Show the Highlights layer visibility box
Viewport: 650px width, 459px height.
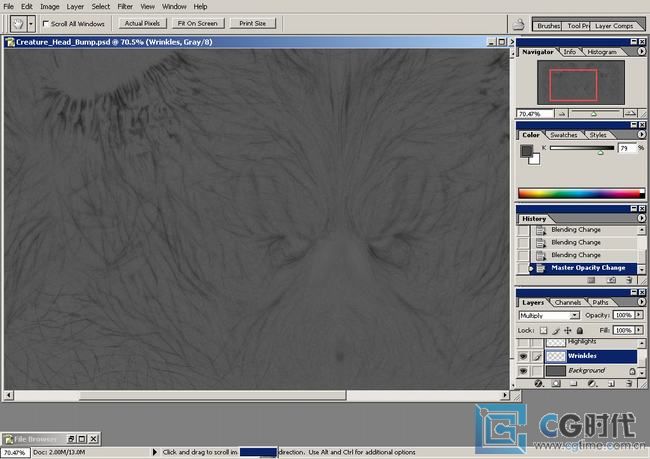pyautogui.click(x=524, y=342)
